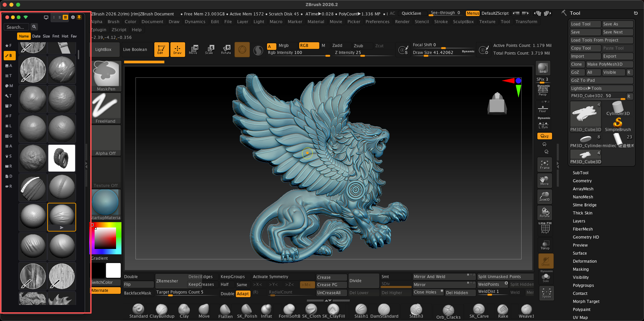
Task: Click the Frame view icon
Action: point(544,164)
